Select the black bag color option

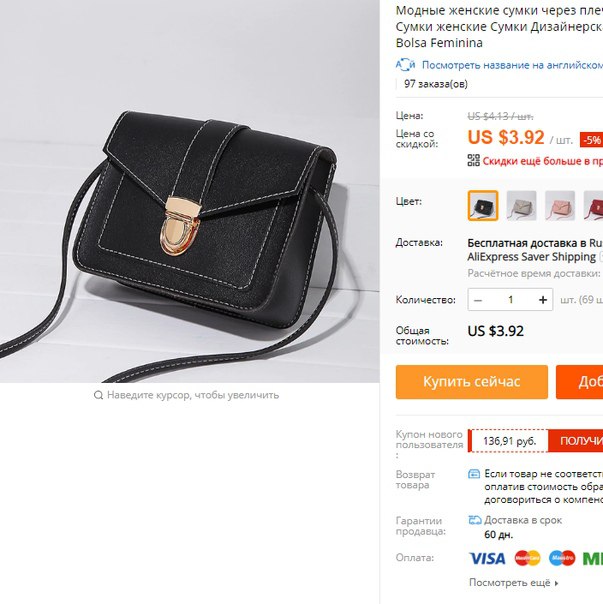(x=483, y=205)
